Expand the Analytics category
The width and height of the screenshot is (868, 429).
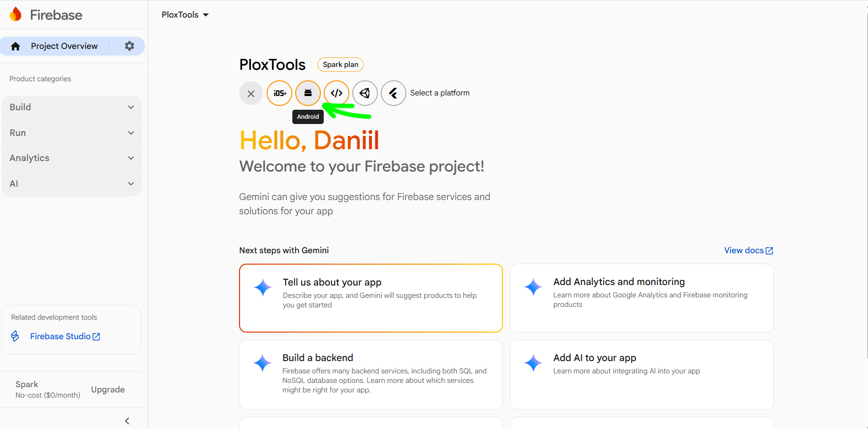tap(71, 158)
